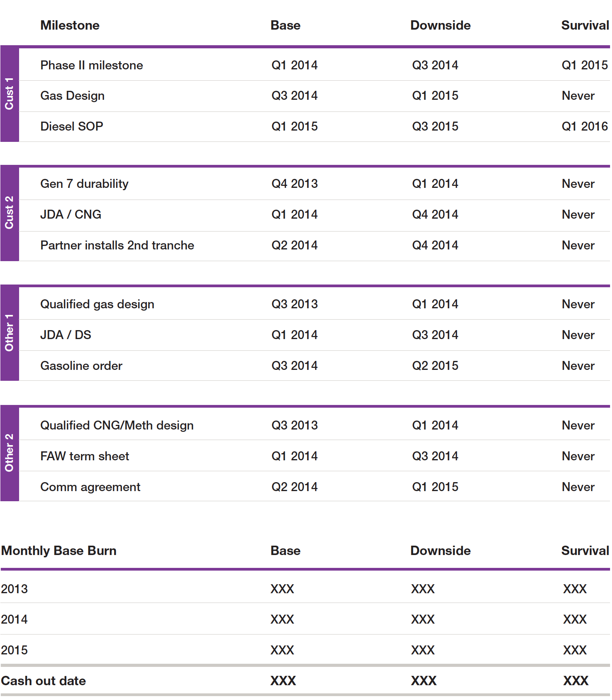The height and width of the screenshot is (700, 612).
Task: Click the Other 2 vertical group label
Action: click(x=9, y=453)
